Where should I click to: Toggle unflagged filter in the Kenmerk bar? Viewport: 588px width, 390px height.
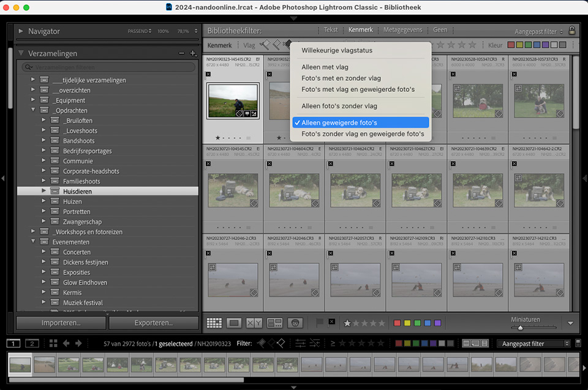pyautogui.click(x=277, y=45)
